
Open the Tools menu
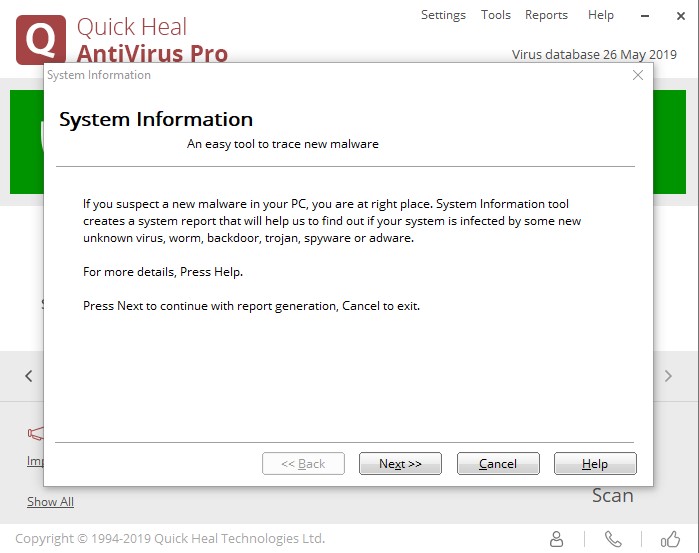point(496,15)
